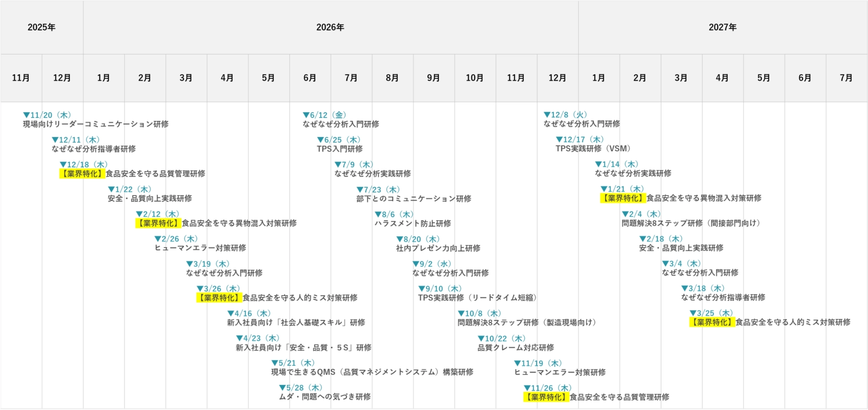Click the 2025年 year header cell

(42, 27)
